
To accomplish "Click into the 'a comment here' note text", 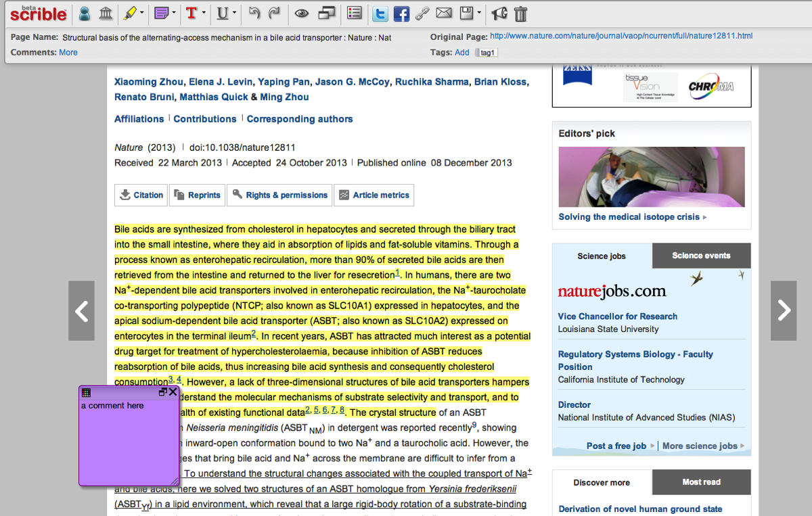I will (112, 406).
